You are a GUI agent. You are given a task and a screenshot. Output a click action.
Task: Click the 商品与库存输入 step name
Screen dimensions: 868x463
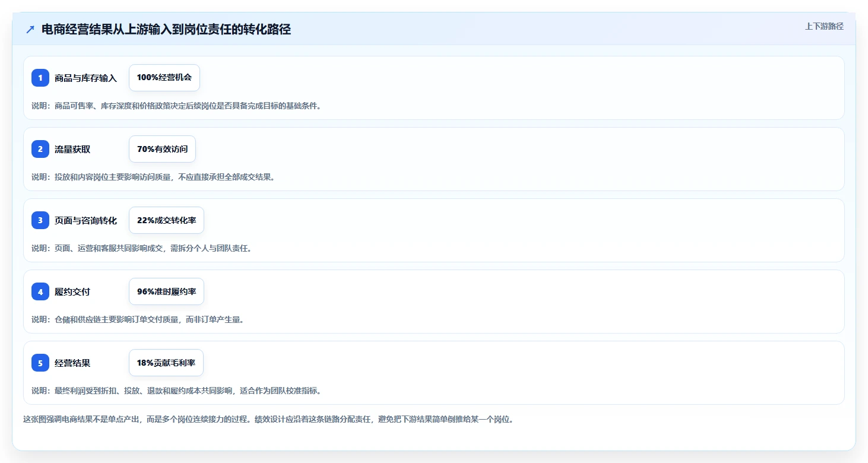click(x=86, y=78)
